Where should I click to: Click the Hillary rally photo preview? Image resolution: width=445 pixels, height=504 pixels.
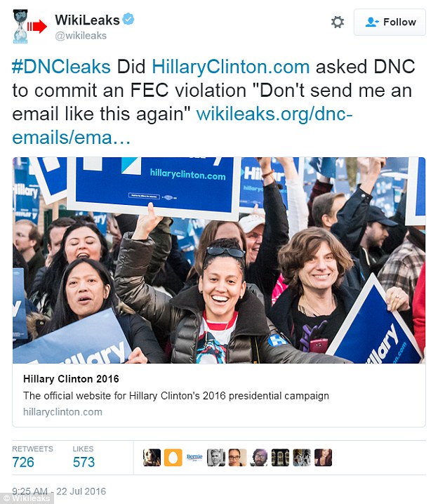click(x=219, y=260)
